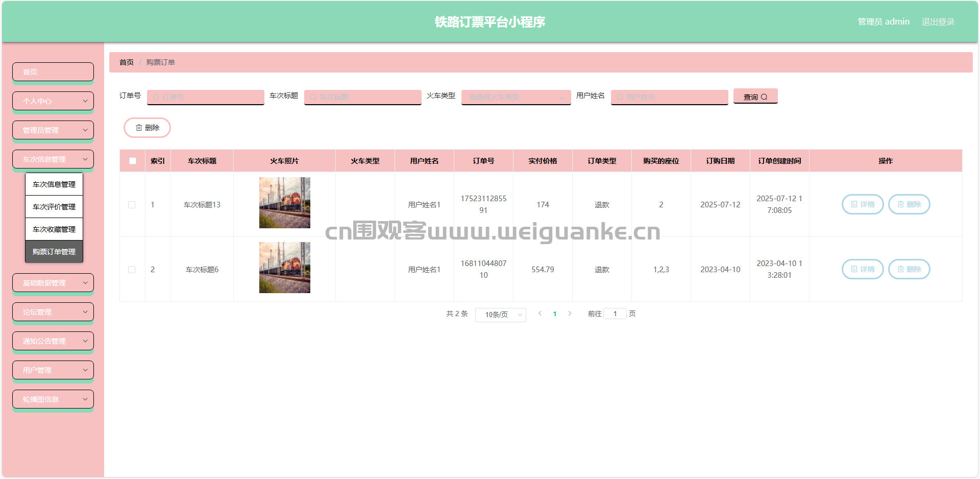The image size is (980, 479).
Task: Click 购票订单 in the breadcrumb
Action: [160, 62]
